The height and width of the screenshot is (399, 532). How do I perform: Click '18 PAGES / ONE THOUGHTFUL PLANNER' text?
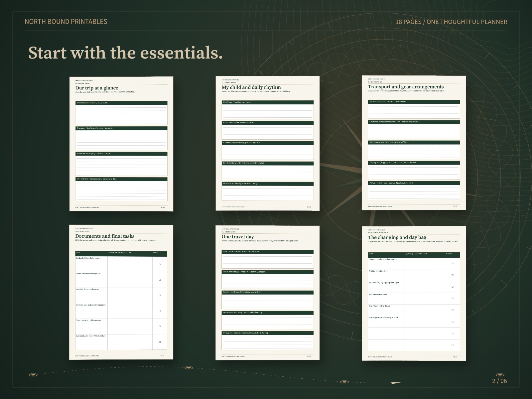pyautogui.click(x=451, y=22)
